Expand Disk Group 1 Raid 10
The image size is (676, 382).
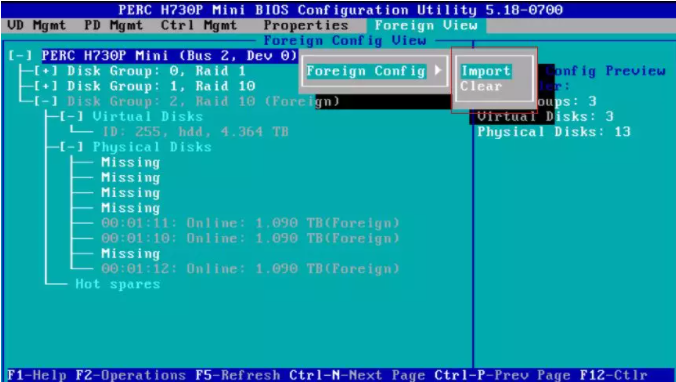pos(46,86)
